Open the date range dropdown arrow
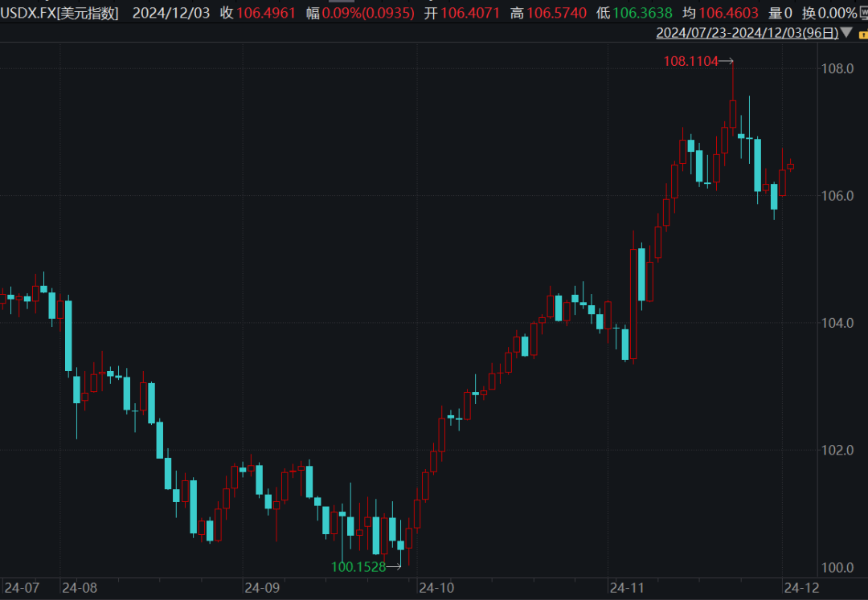 point(846,33)
